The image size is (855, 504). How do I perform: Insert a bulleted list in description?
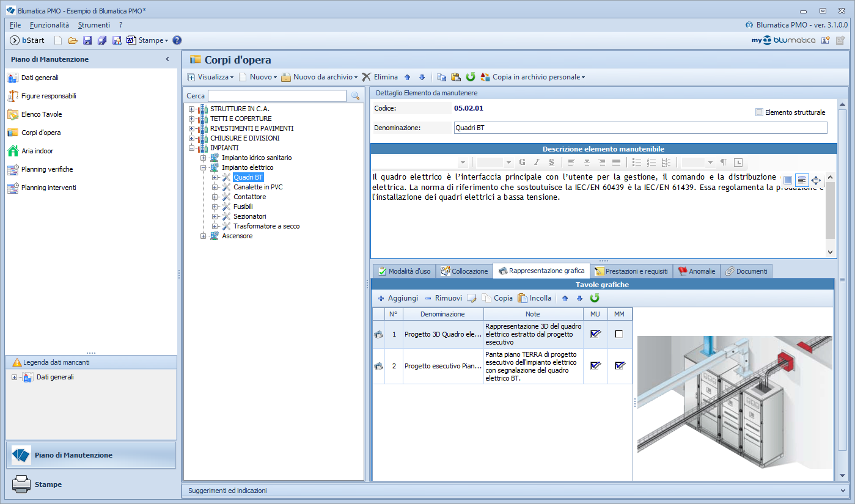click(x=636, y=163)
